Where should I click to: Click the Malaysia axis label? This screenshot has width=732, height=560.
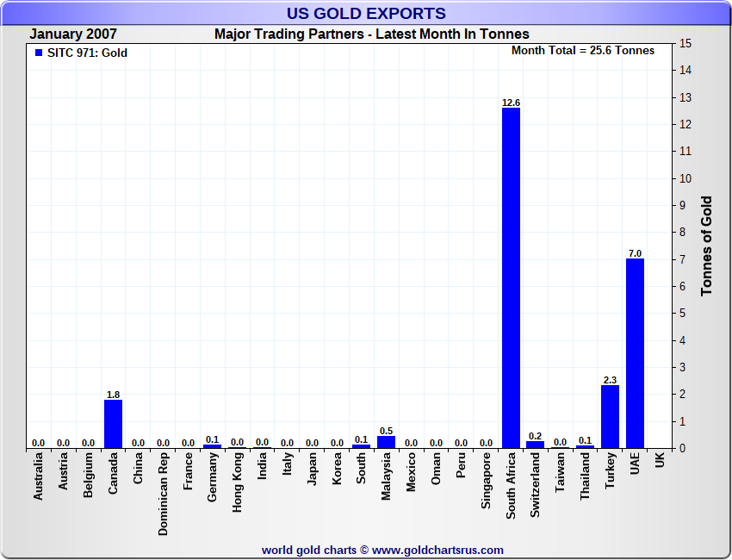tap(386, 476)
